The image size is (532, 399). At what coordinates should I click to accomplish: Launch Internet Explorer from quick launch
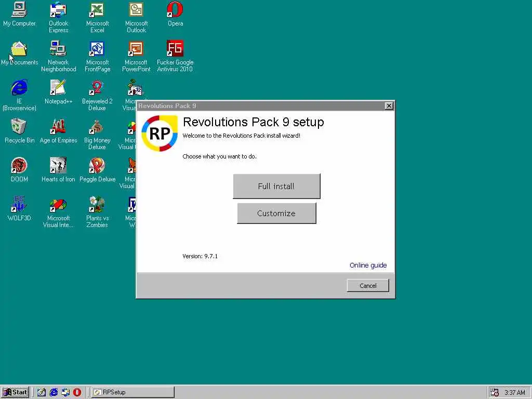pos(54,392)
